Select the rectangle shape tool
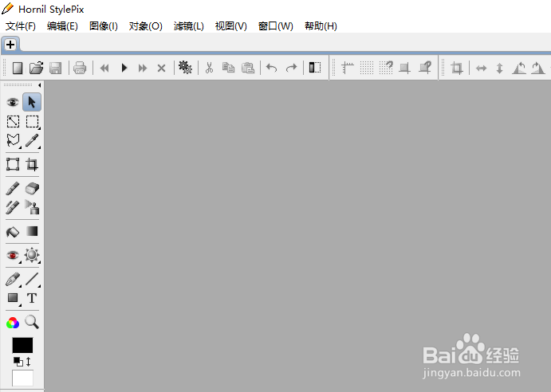The width and height of the screenshot is (551, 392). [14, 299]
